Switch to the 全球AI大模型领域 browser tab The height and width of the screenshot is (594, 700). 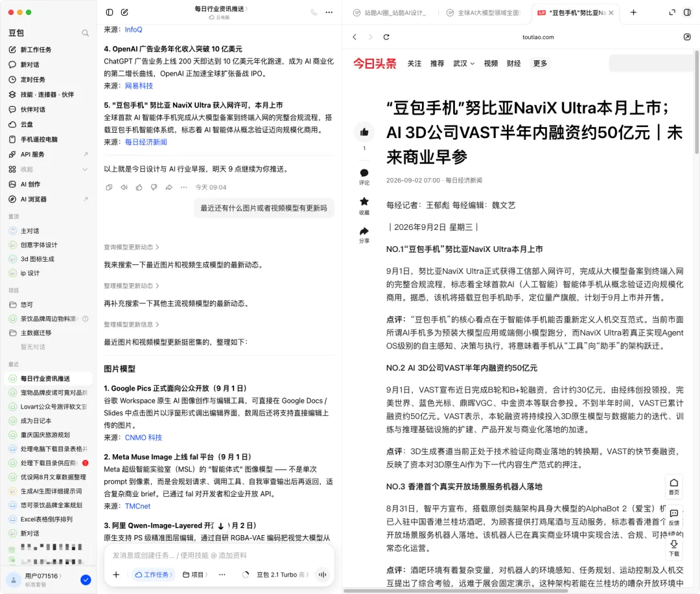click(x=484, y=12)
